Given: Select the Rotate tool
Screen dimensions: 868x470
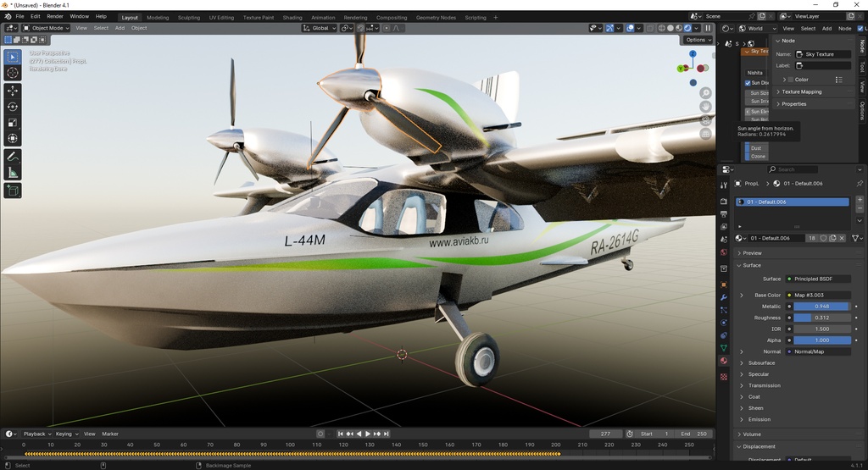Looking at the screenshot, I should tap(13, 107).
